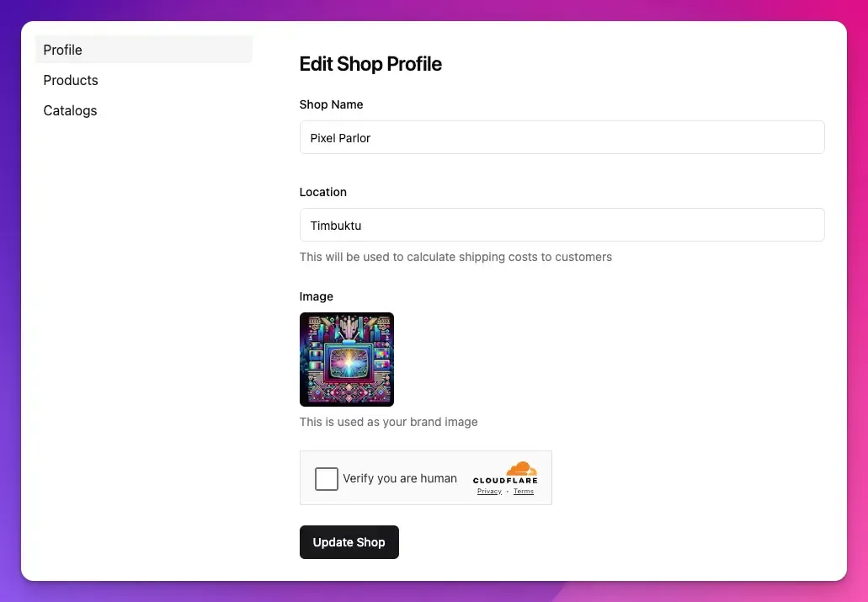Click the shipping costs helper text

[x=455, y=257]
